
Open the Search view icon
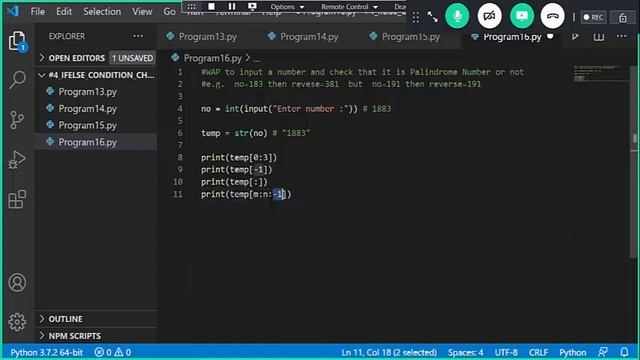17,80
